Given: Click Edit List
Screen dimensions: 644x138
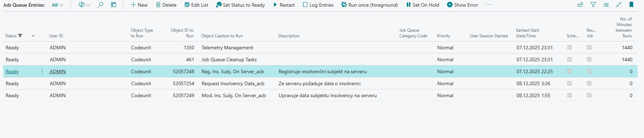Looking at the screenshot, I should (196, 5).
